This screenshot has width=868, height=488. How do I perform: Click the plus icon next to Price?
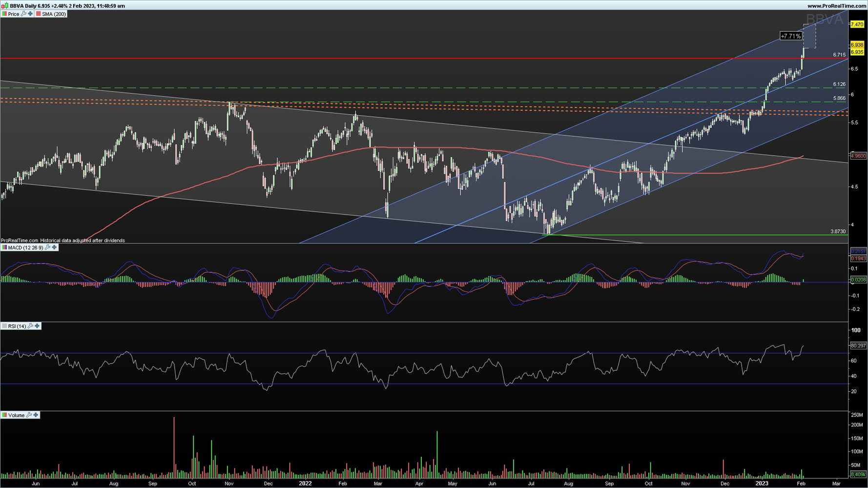click(x=30, y=14)
